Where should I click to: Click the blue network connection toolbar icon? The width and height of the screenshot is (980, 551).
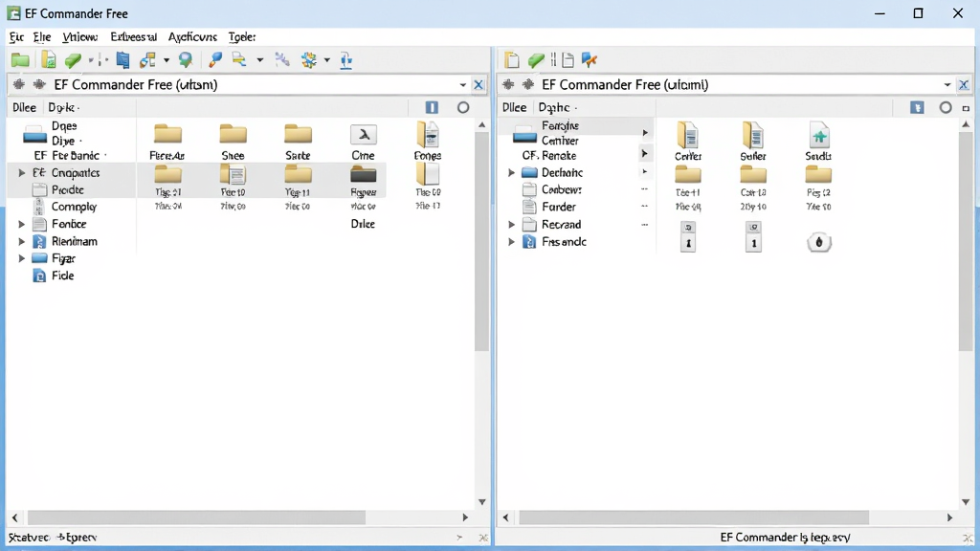pos(148,60)
